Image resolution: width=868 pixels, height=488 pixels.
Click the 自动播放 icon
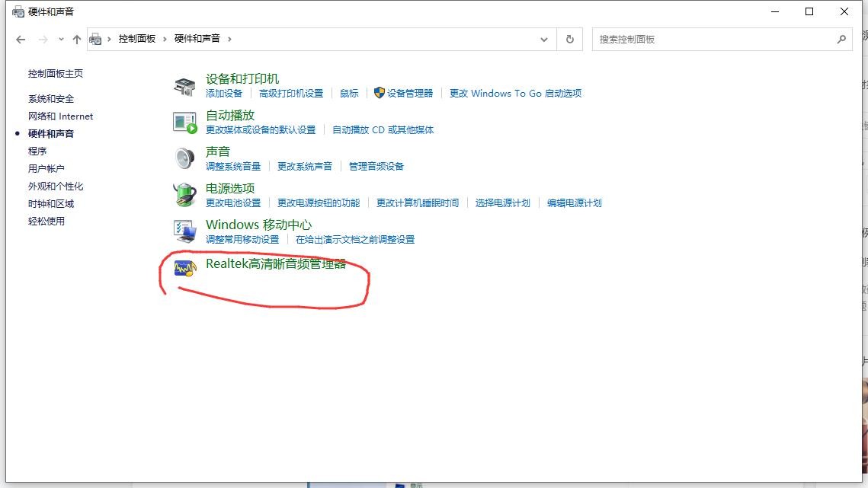(183, 120)
